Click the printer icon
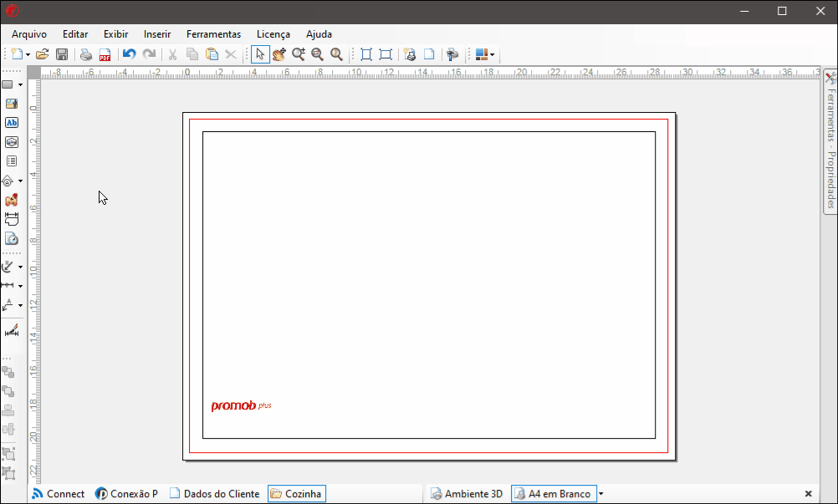 click(x=86, y=54)
